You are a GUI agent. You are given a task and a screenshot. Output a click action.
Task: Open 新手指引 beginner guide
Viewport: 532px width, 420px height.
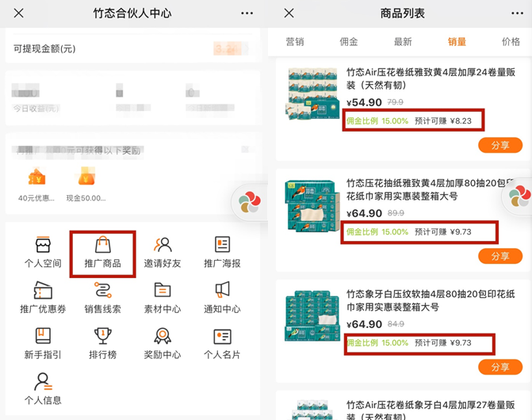(x=43, y=344)
